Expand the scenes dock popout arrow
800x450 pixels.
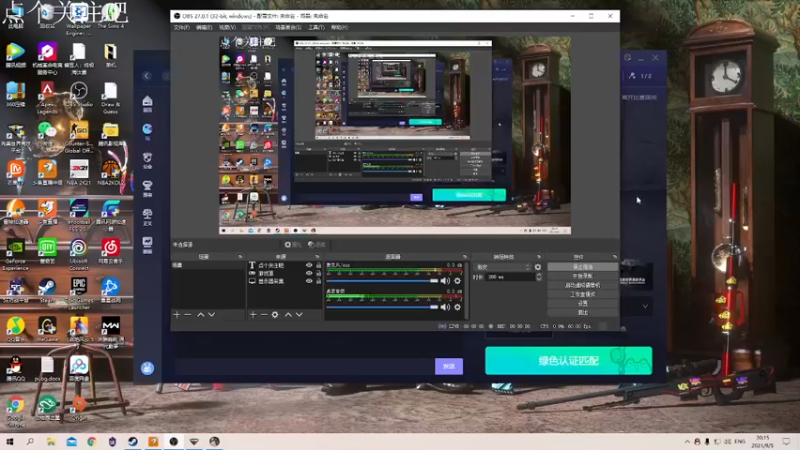pos(240,257)
